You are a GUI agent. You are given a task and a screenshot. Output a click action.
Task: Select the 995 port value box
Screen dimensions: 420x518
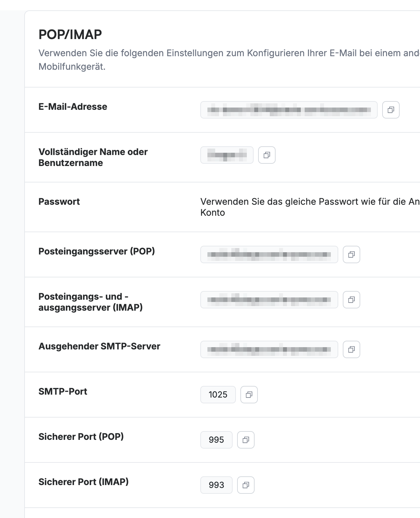[x=216, y=440]
